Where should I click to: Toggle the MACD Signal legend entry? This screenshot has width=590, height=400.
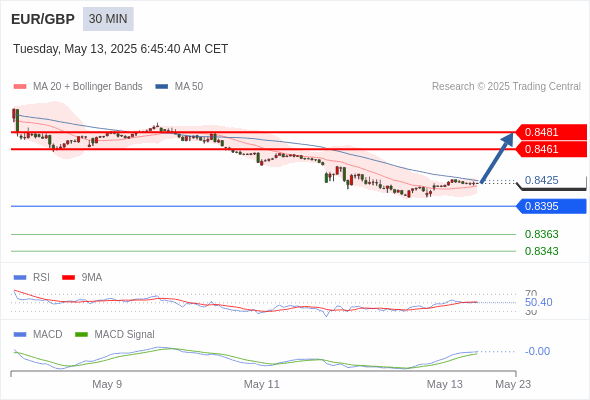click(115, 334)
